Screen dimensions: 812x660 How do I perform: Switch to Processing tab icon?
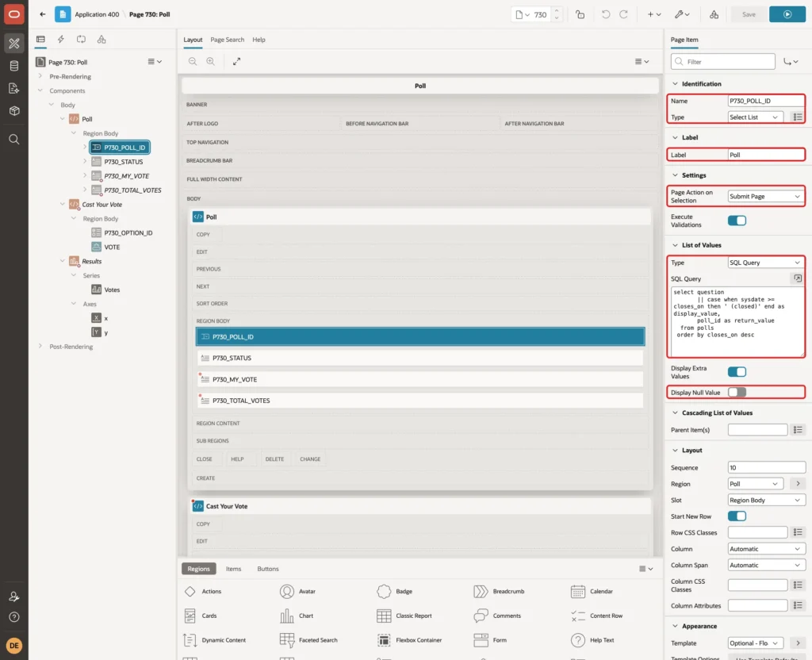pos(82,40)
